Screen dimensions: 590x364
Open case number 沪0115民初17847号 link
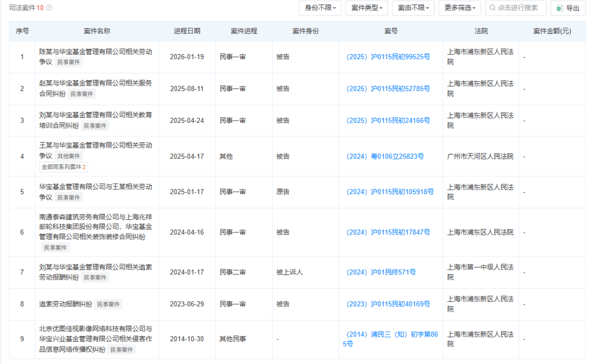pyautogui.click(x=388, y=232)
